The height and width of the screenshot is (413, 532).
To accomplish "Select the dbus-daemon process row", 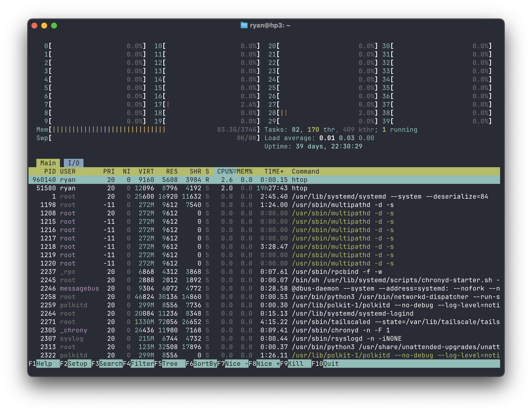I will click(264, 288).
